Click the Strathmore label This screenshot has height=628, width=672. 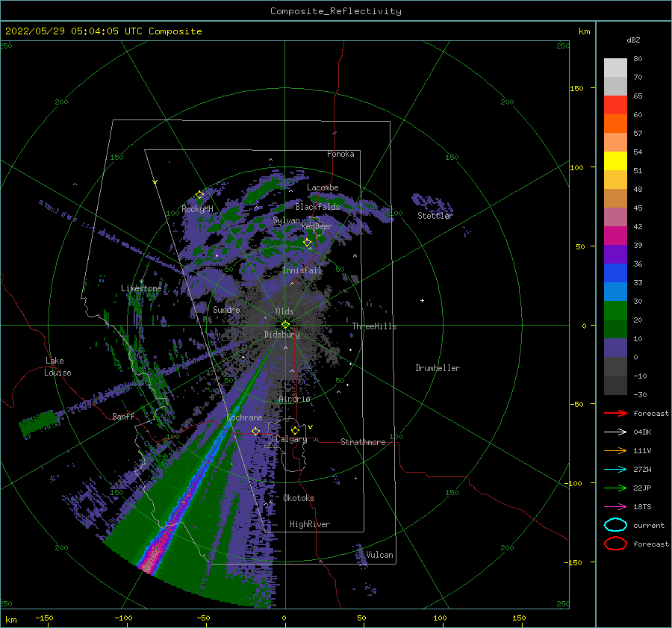[x=363, y=442]
